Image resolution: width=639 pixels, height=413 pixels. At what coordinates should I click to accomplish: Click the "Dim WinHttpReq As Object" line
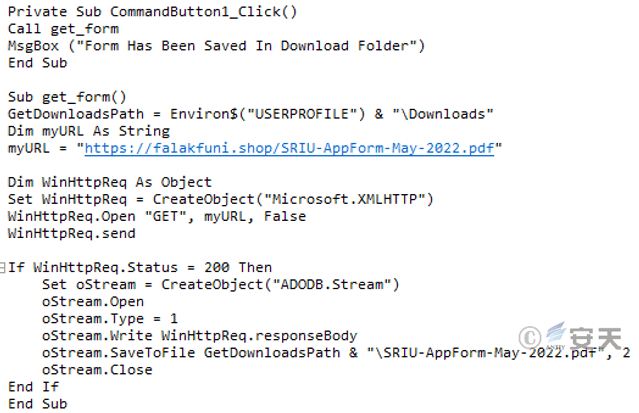[x=109, y=182]
